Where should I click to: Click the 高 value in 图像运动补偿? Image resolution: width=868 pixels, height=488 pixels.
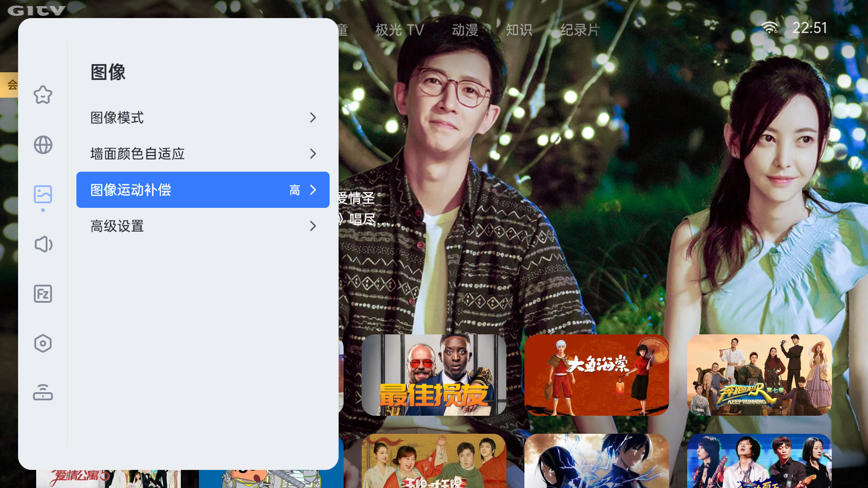295,190
